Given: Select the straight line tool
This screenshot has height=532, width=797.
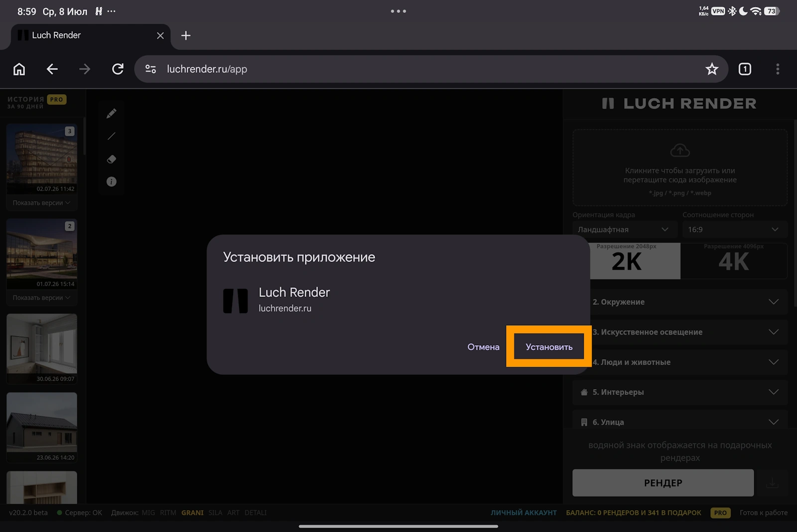Looking at the screenshot, I should (112, 136).
